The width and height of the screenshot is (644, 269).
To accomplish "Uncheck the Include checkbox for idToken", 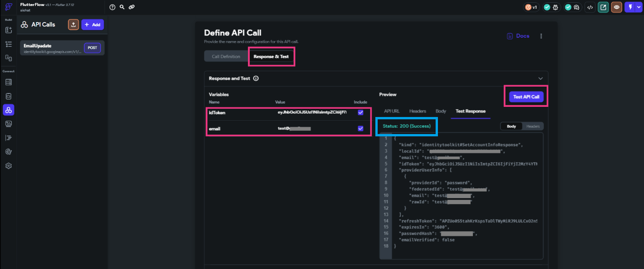I will (x=361, y=112).
